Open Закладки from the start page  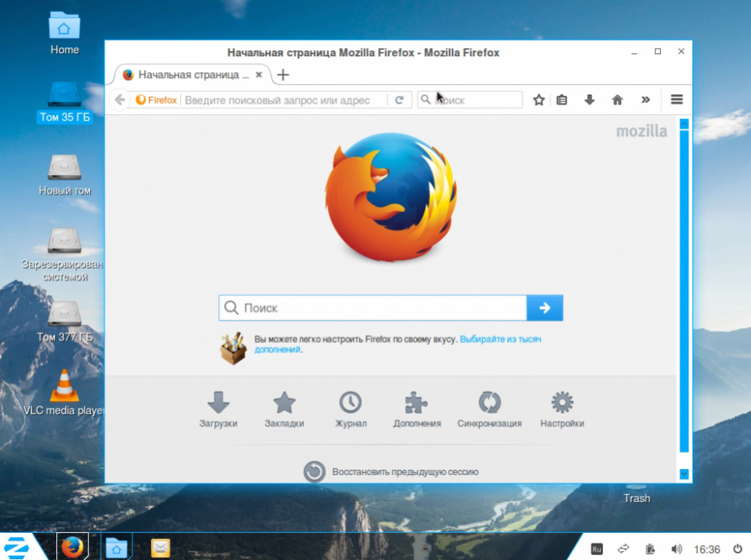pyautogui.click(x=284, y=409)
